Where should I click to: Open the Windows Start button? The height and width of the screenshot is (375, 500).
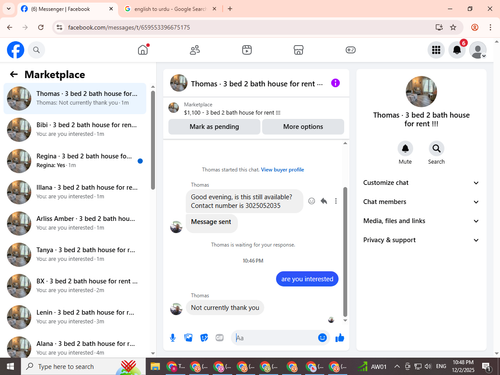point(10,367)
